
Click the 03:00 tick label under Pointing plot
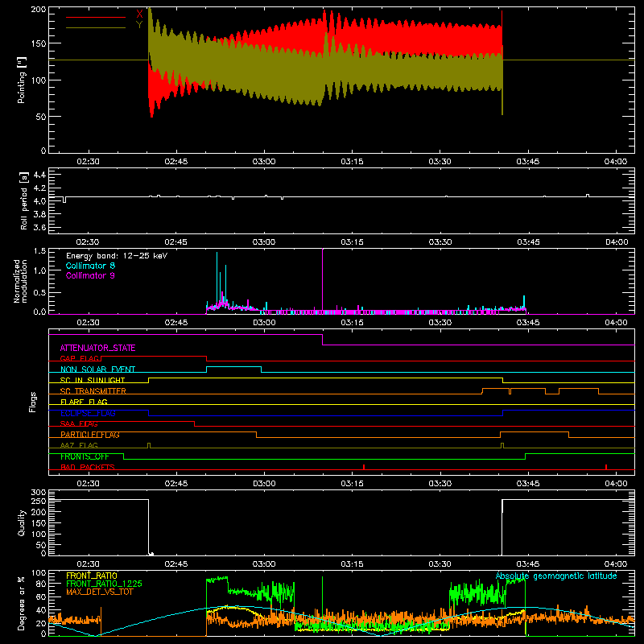tap(264, 162)
